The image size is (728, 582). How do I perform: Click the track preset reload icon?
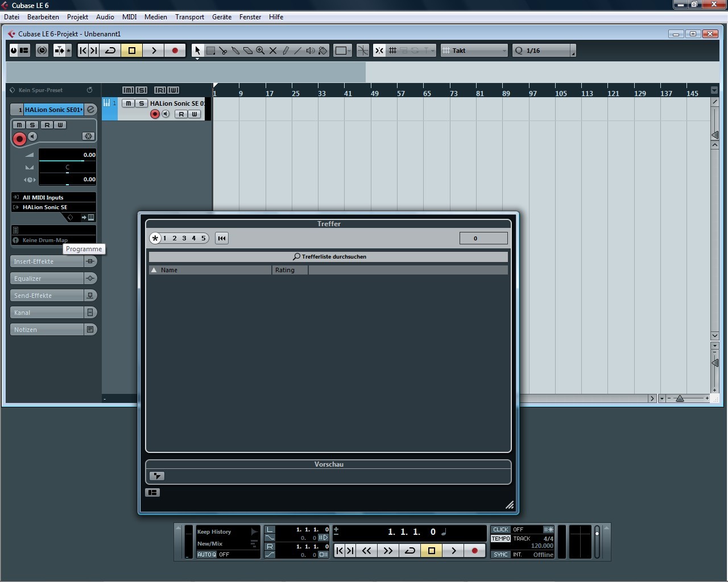point(89,90)
